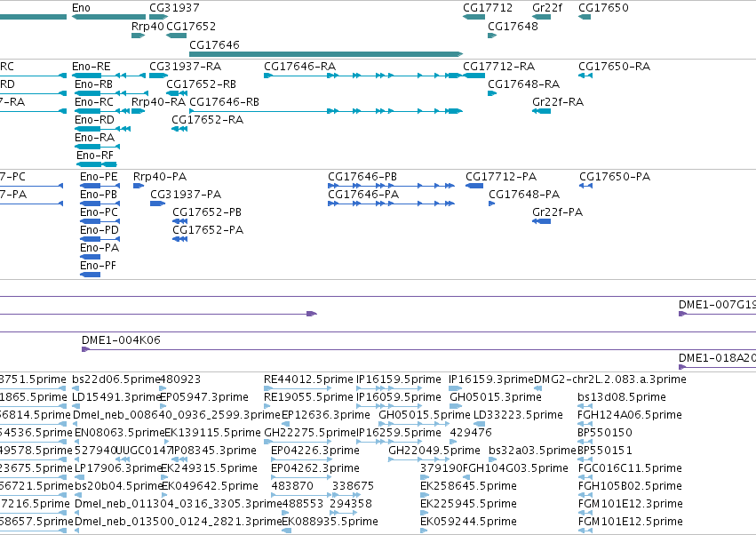The width and height of the screenshot is (756, 535).
Task: Click the Eno-PA protein label
Action: pyautogui.click(x=99, y=248)
